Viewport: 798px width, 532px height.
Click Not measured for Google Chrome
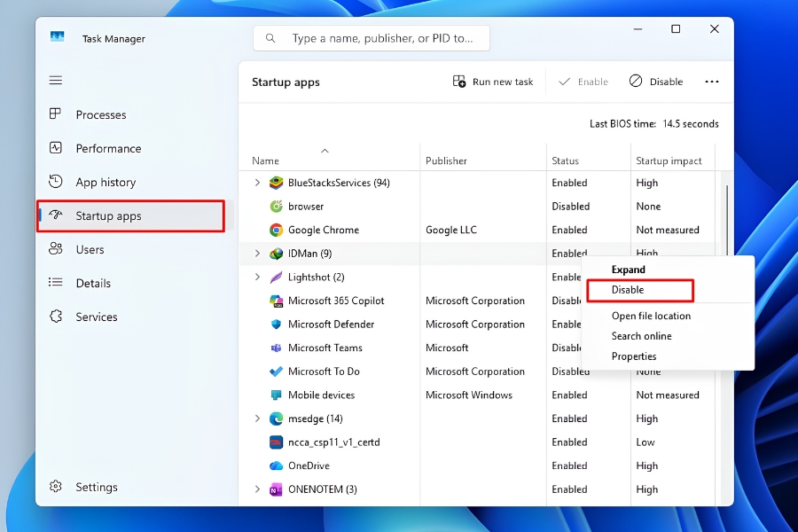pos(667,231)
